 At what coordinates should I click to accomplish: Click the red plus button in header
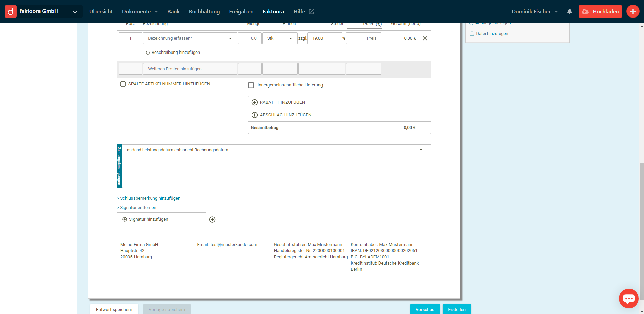point(633,11)
